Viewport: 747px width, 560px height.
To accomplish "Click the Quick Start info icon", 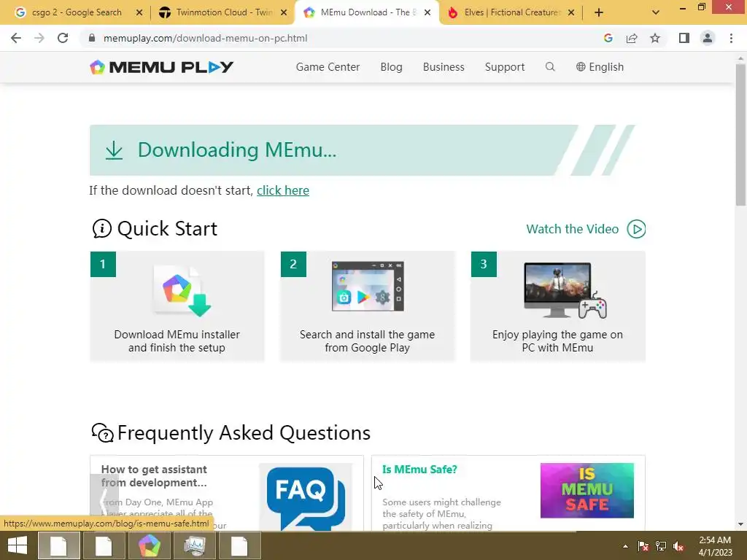I will click(x=101, y=228).
